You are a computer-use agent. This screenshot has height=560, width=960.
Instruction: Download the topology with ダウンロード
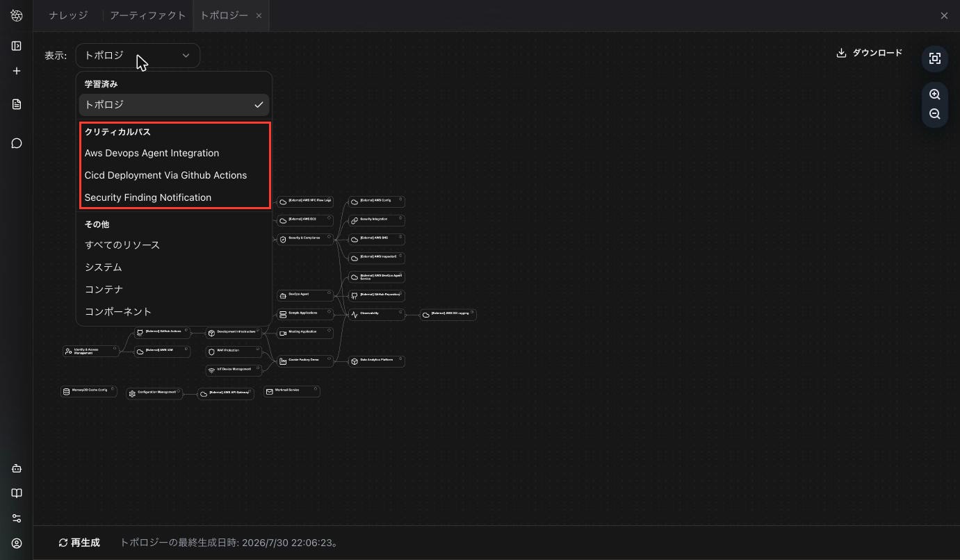[x=869, y=53]
